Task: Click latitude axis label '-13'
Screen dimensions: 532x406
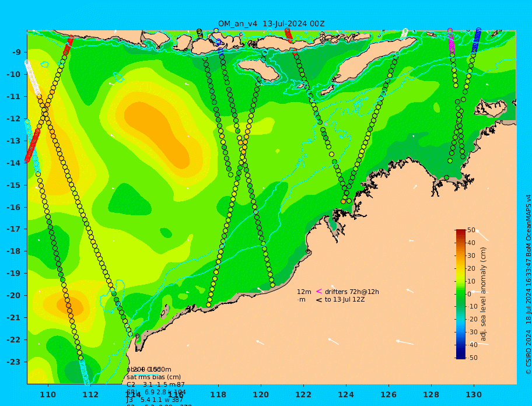Action: [13, 141]
